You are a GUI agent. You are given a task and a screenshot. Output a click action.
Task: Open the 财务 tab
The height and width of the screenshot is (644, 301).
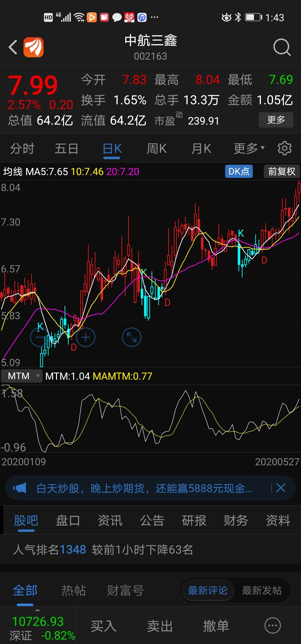tap(236, 520)
